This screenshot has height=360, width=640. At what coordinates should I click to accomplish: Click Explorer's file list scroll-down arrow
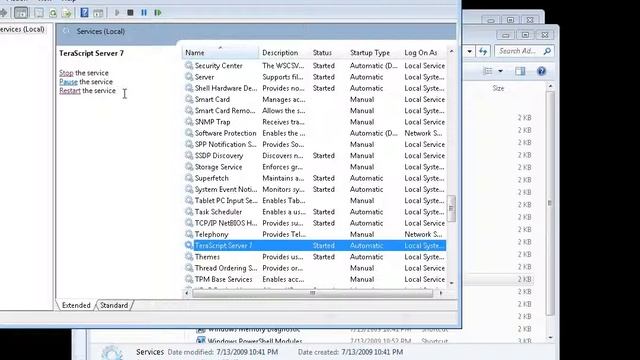pyautogui.click(x=550, y=338)
